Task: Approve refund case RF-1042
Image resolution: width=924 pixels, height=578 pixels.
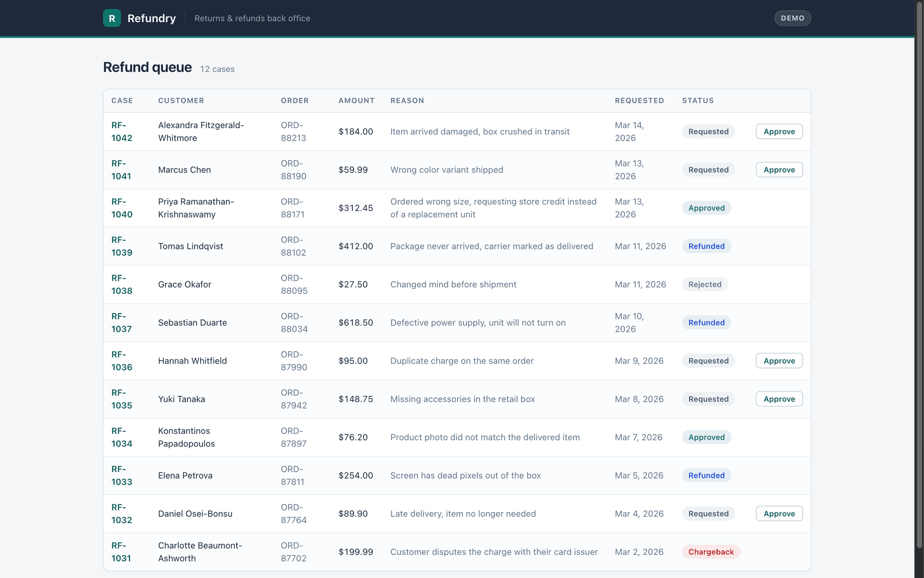Action: [x=779, y=131]
